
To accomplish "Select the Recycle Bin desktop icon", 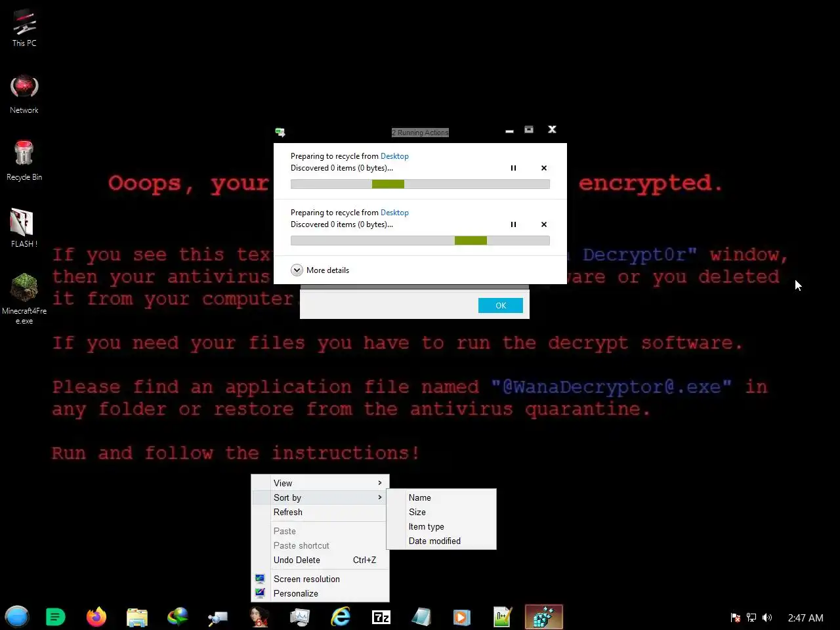I will click(24, 161).
